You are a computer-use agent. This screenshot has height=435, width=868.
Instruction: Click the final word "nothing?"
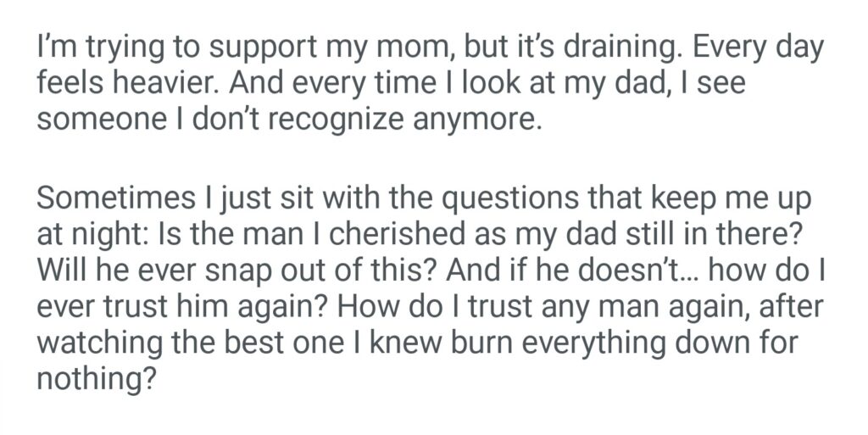(97, 376)
